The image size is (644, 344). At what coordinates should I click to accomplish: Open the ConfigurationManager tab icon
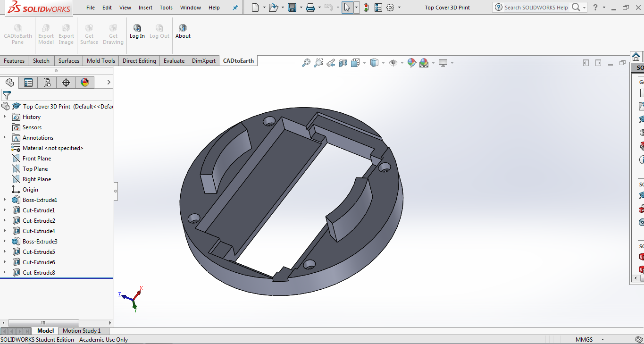[x=47, y=83]
